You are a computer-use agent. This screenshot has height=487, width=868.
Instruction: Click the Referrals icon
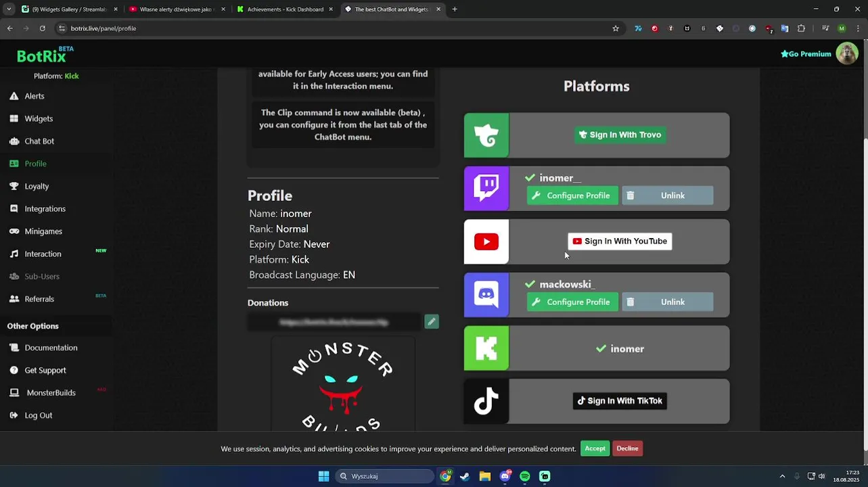point(14,299)
